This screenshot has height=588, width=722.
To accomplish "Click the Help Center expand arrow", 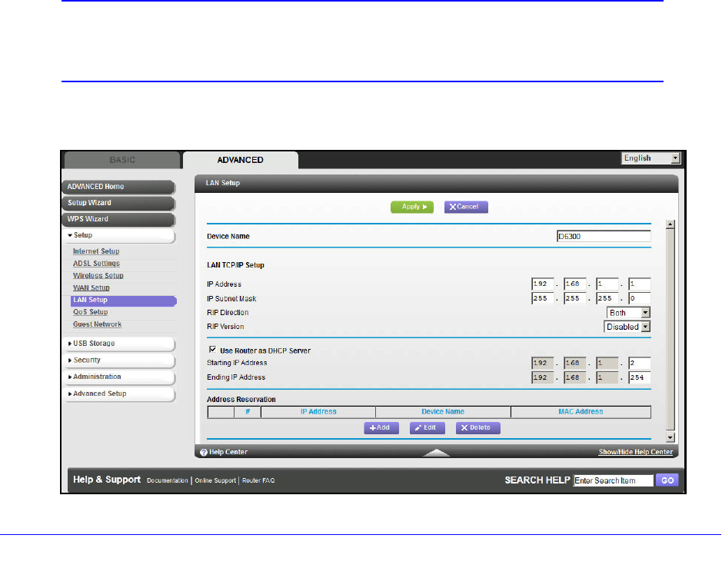I will click(x=436, y=453).
